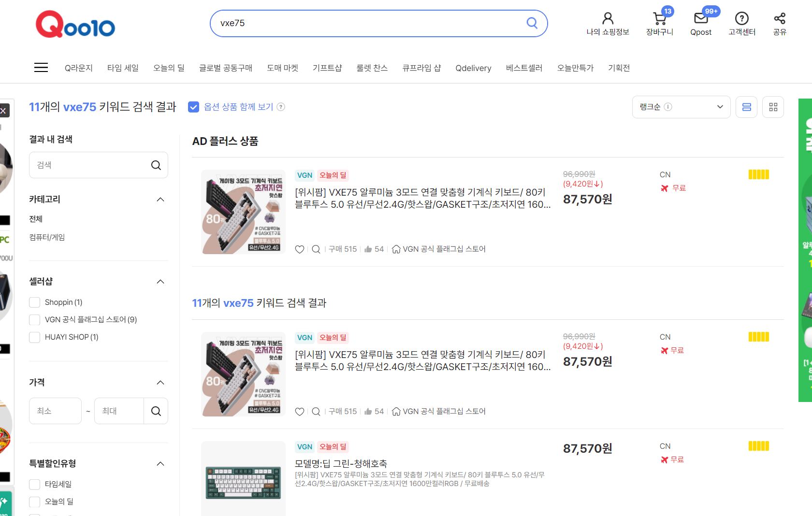The width and height of the screenshot is (812, 516).
Task: Open the 베스트셀러 menu
Action: click(x=524, y=68)
